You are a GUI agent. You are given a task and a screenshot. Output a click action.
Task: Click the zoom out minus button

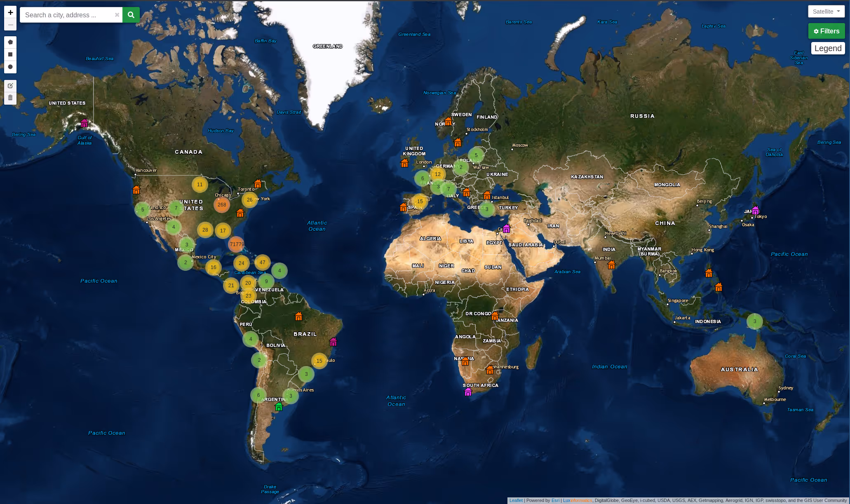pos(10,25)
